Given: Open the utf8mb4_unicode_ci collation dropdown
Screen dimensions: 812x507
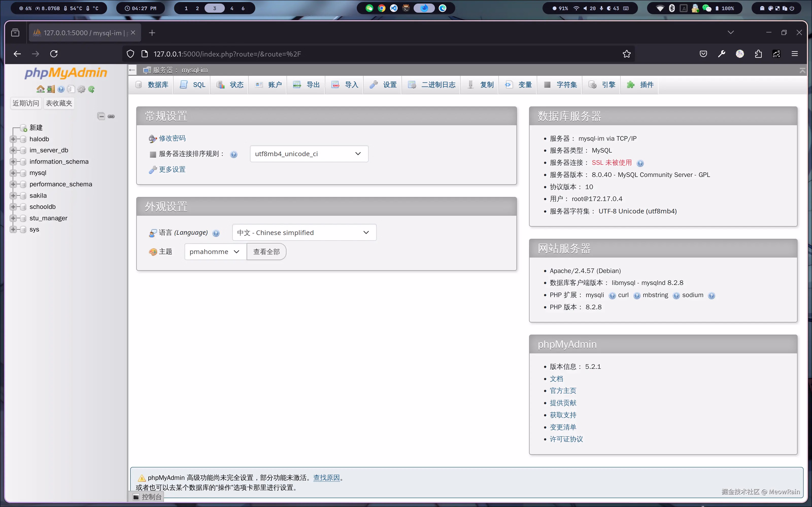Looking at the screenshot, I should tap(309, 154).
